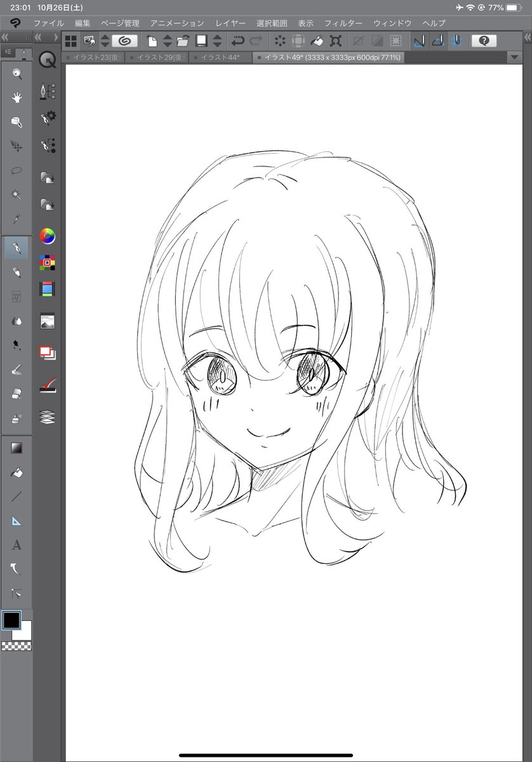Image resolution: width=532 pixels, height=762 pixels.
Task: Select the Ruler triangle tool
Action: point(17,521)
